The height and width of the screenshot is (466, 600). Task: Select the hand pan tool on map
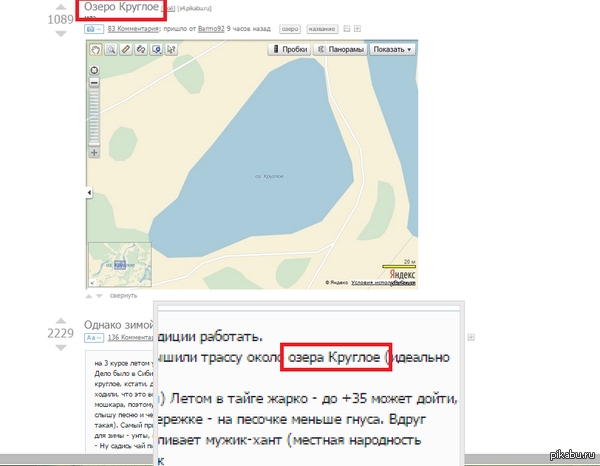click(96, 49)
